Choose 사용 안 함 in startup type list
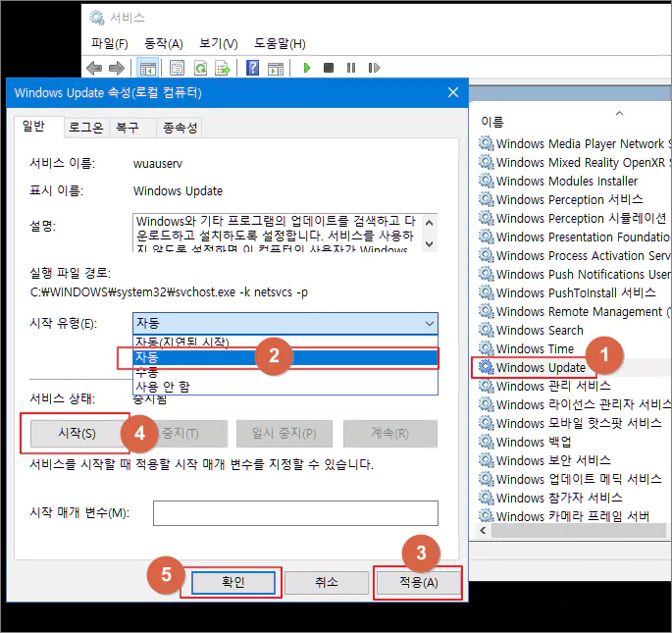Viewport: 672px width, 633px height. tap(285, 387)
